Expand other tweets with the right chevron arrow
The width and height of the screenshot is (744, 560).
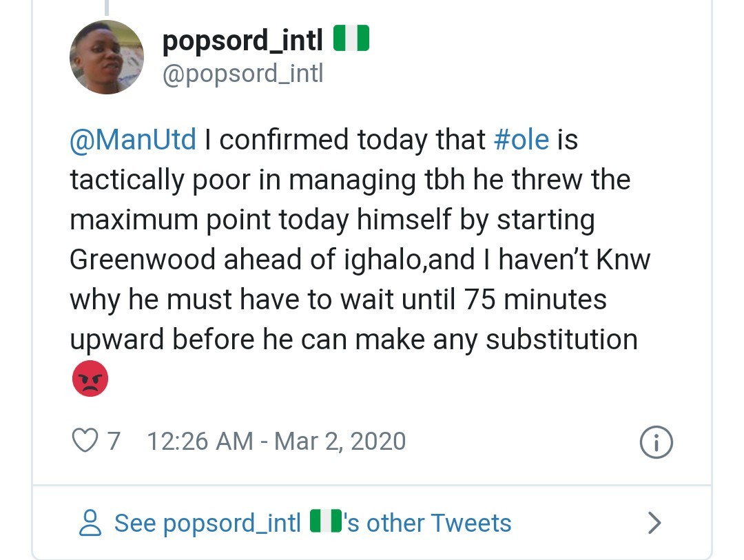coord(653,523)
